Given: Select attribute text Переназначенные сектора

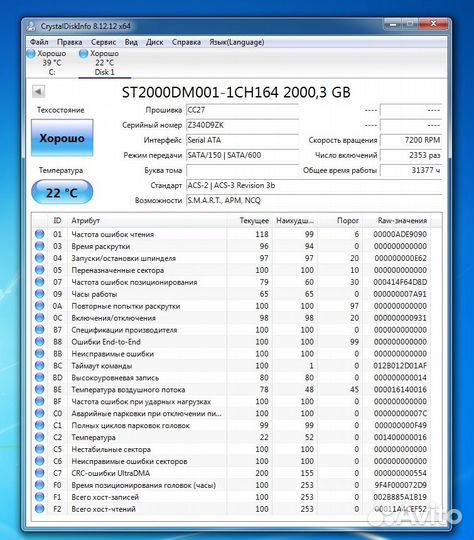Looking at the screenshot, I should (x=117, y=270).
